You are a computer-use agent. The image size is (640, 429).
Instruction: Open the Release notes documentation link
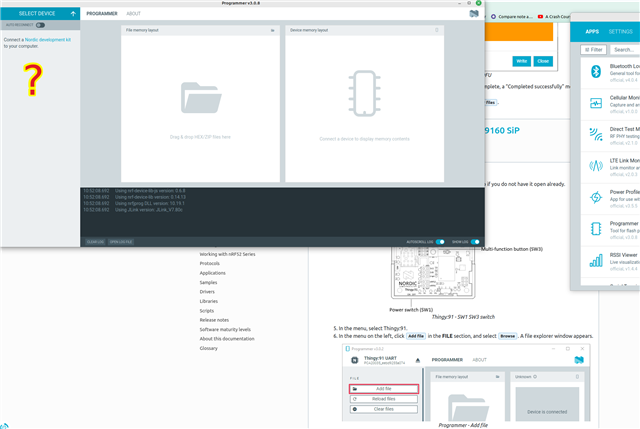pos(214,320)
